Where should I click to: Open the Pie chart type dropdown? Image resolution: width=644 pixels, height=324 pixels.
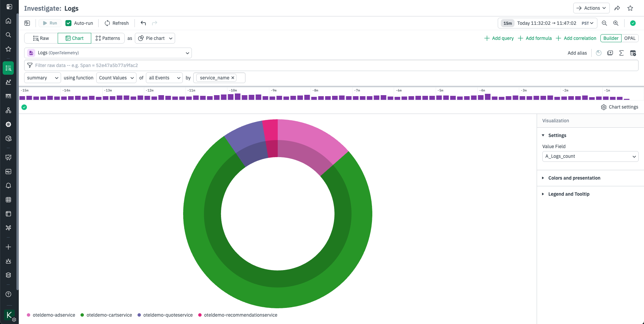155,38
